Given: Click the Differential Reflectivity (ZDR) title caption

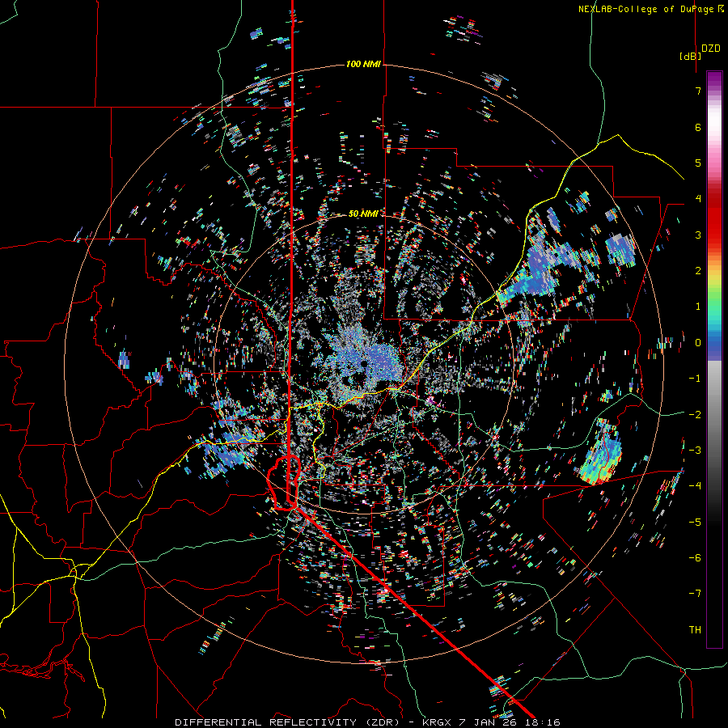Looking at the screenshot, I should (367, 722).
